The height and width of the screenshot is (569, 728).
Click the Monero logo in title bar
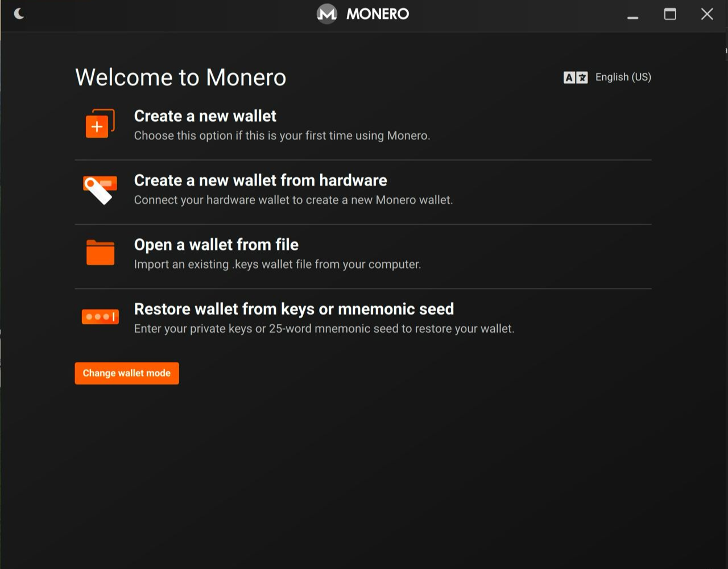pyautogui.click(x=327, y=14)
